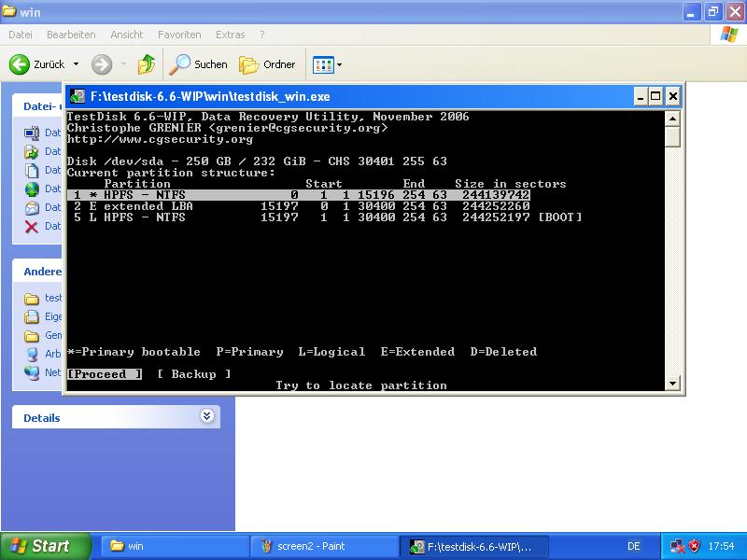
Task: Click the Netzwerk icon in sidebar
Action: 32,372
